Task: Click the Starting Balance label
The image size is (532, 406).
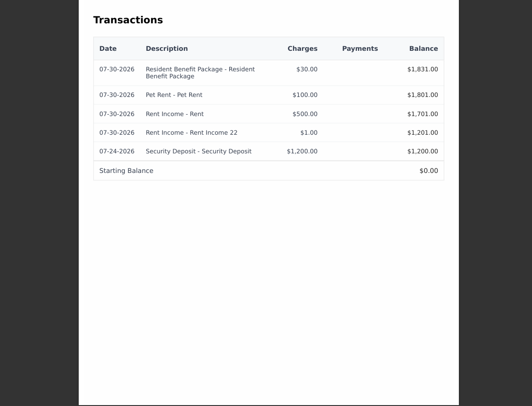Action: click(126, 171)
